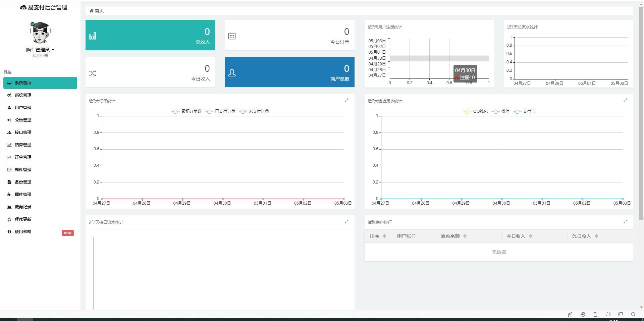Click the home icon in breadcrumb
This screenshot has width=644, height=321.
pyautogui.click(x=91, y=11)
